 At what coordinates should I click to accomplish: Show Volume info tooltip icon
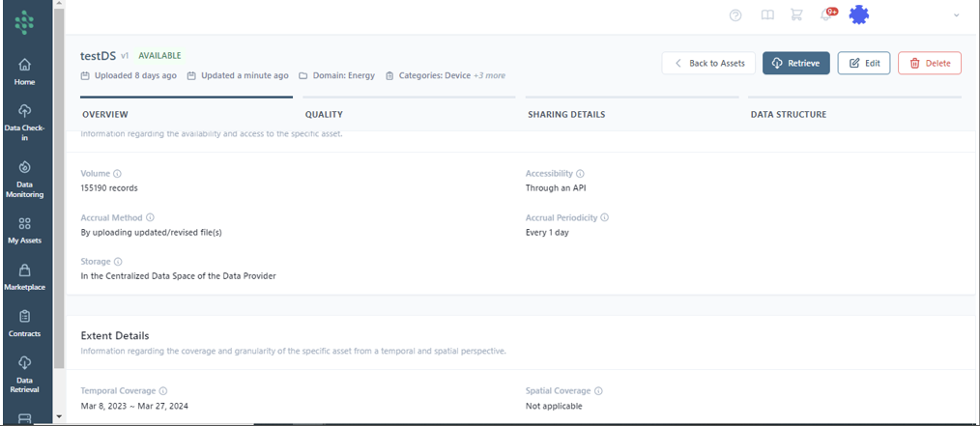(x=117, y=174)
